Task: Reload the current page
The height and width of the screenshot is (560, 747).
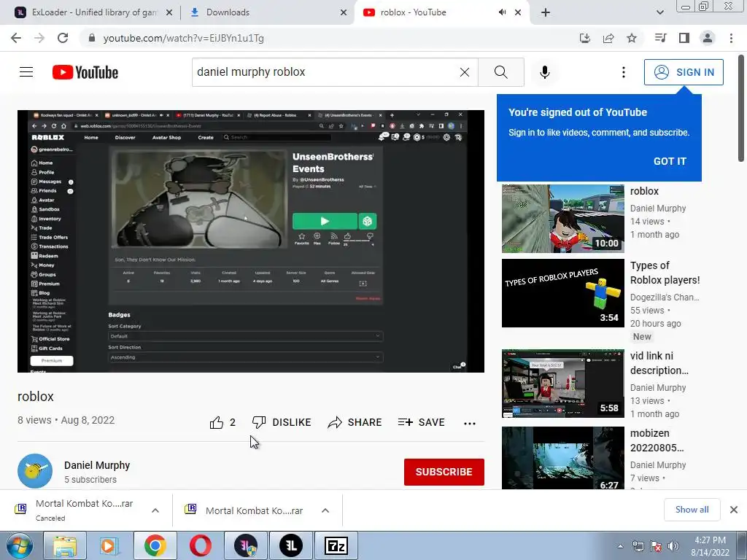Action: click(63, 38)
